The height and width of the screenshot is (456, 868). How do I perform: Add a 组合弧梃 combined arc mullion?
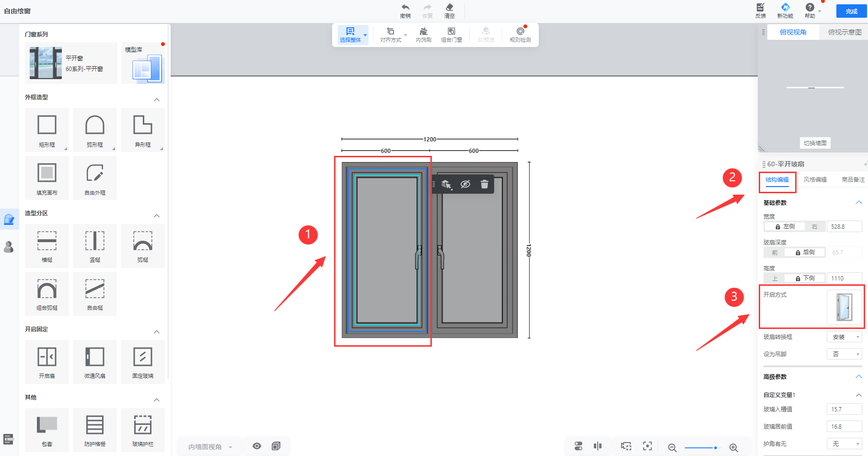(x=47, y=294)
